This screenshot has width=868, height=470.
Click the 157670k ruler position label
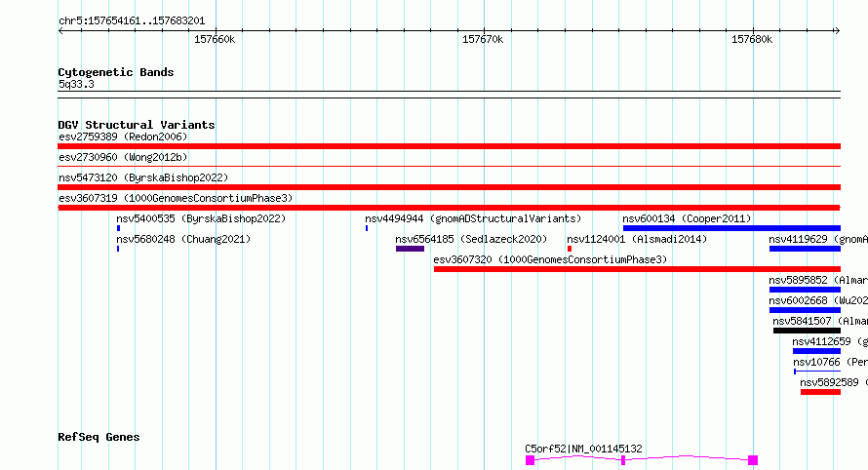[483, 39]
